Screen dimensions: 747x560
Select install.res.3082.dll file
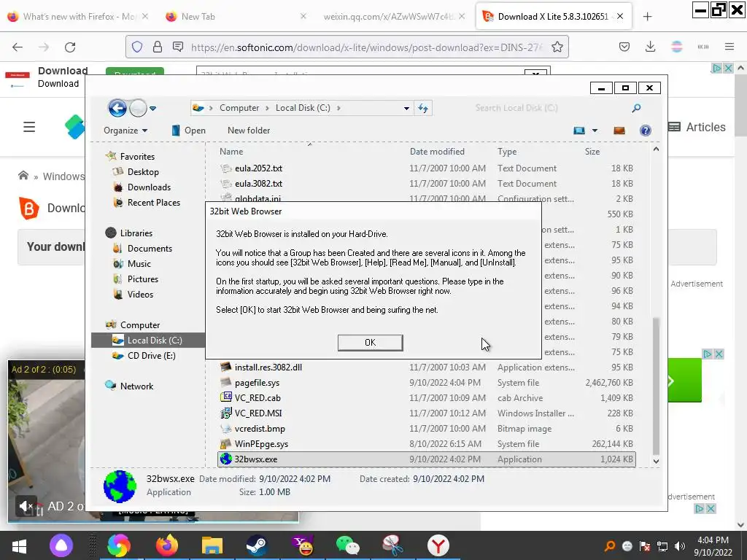point(426,367)
